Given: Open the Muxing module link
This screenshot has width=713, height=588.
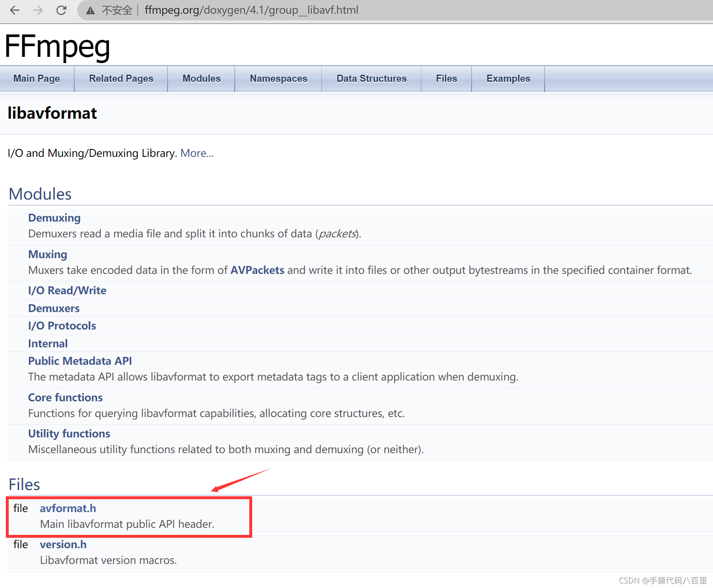Looking at the screenshot, I should click(x=47, y=254).
